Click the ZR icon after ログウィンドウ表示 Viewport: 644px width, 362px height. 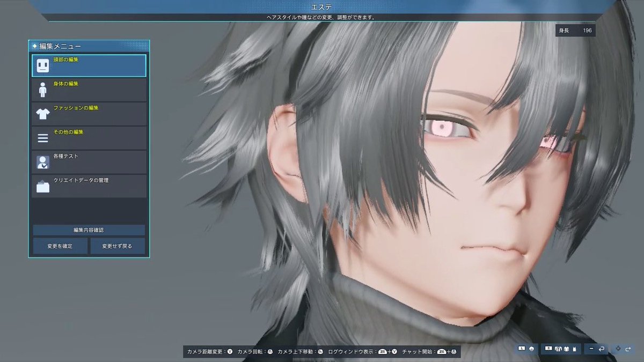[383, 352]
